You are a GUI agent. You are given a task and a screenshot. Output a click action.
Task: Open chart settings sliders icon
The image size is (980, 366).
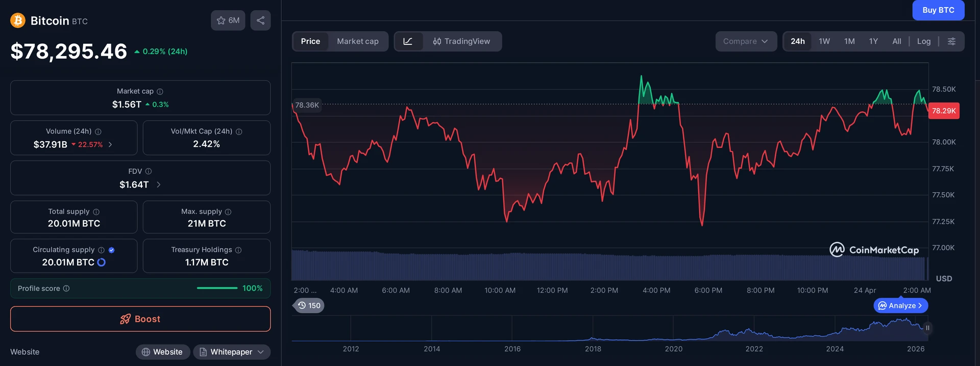click(x=951, y=41)
